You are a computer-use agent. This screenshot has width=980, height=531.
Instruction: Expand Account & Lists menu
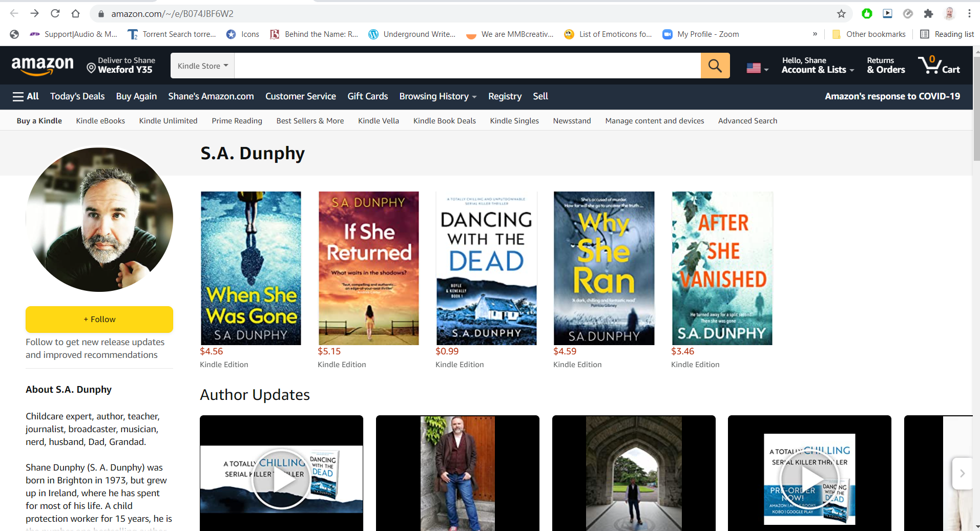click(817, 66)
